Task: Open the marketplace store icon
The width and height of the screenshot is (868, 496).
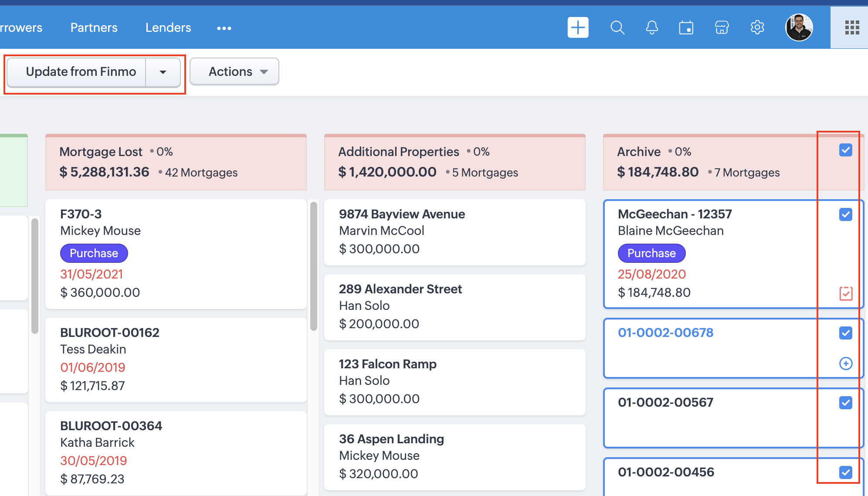Action: pyautogui.click(x=722, y=28)
